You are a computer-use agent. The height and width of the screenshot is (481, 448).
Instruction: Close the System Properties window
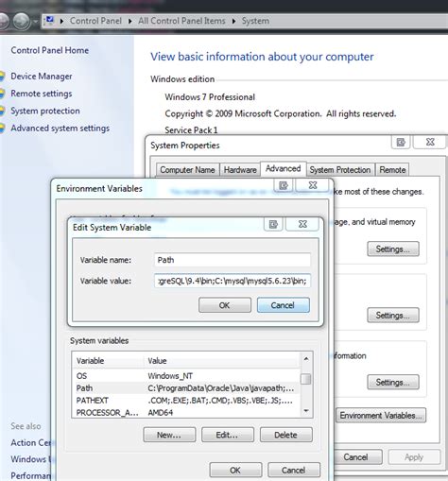[430, 142]
